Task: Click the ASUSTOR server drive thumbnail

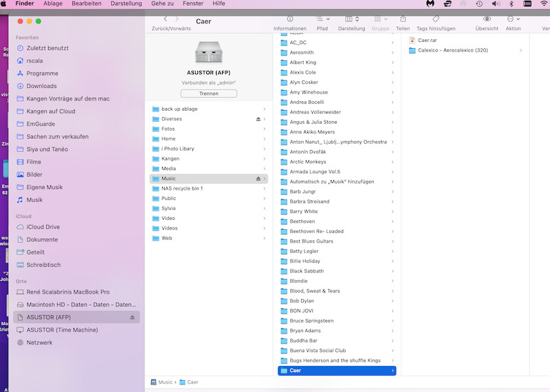Action: [209, 52]
